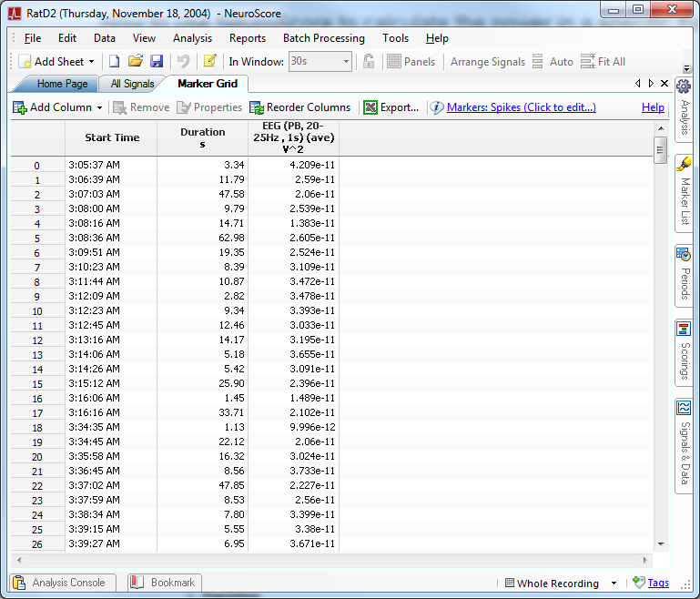
Task: Click the New document icon
Action: tap(115, 61)
